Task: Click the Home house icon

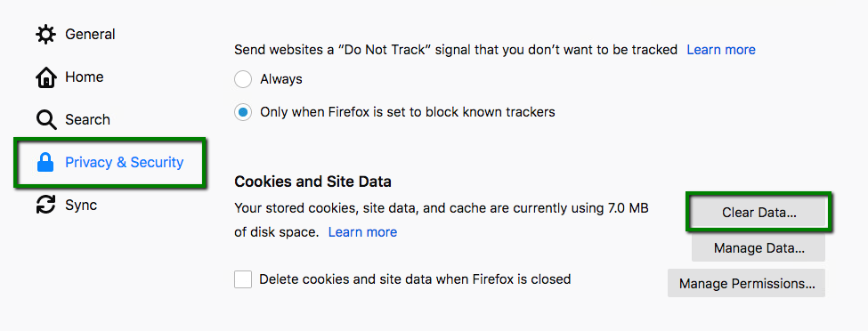Action: click(45, 77)
